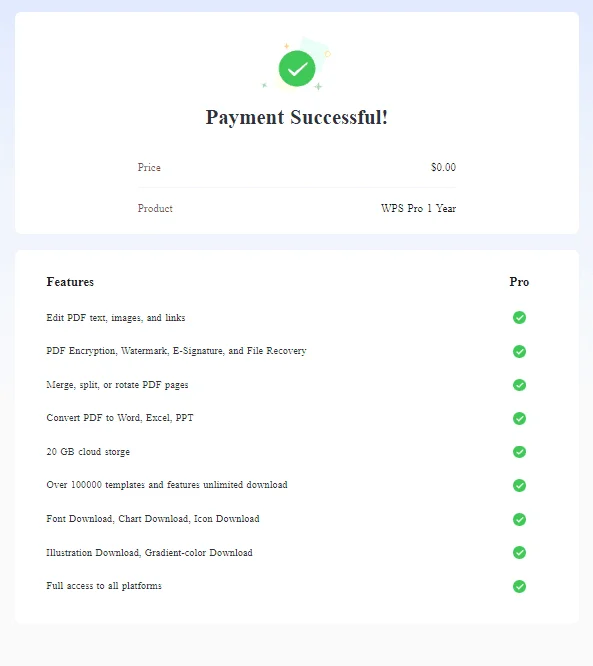Viewport: 593px width, 666px height.
Task: Click the $0.00 price value
Action: tap(443, 167)
